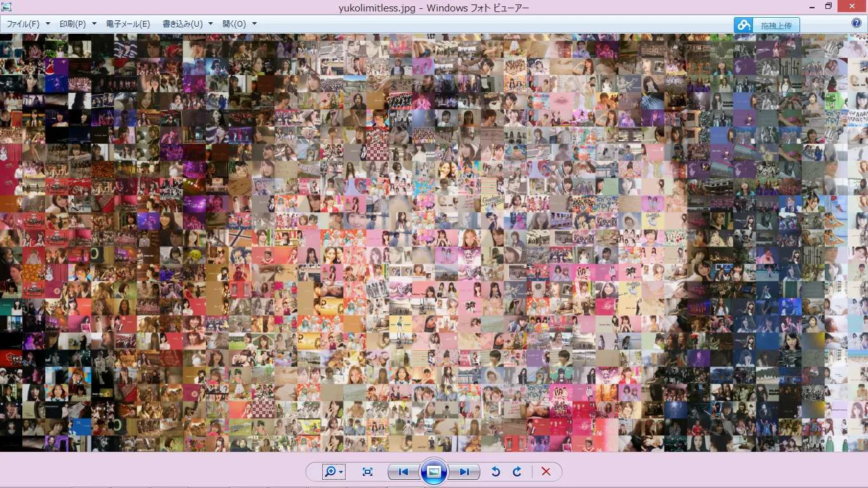Image resolution: width=868 pixels, height=488 pixels.
Task: Open the zoom magnifier control
Action: 334,471
